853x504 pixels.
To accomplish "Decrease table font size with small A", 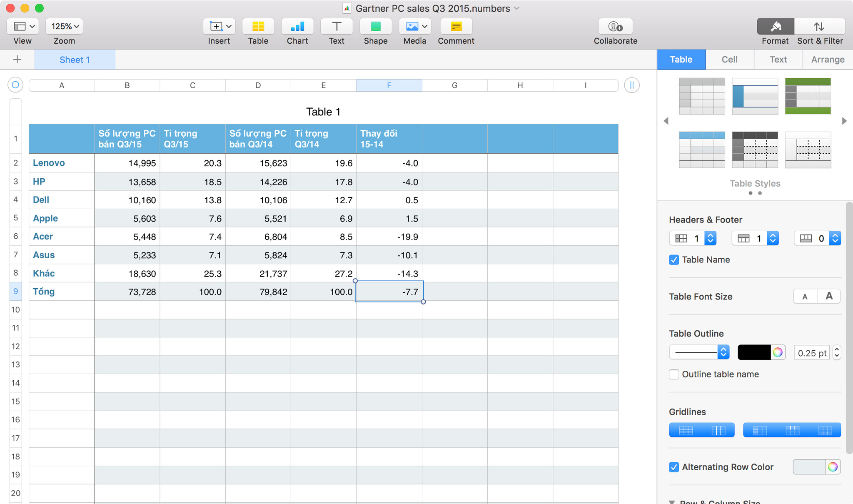I will [x=805, y=297].
